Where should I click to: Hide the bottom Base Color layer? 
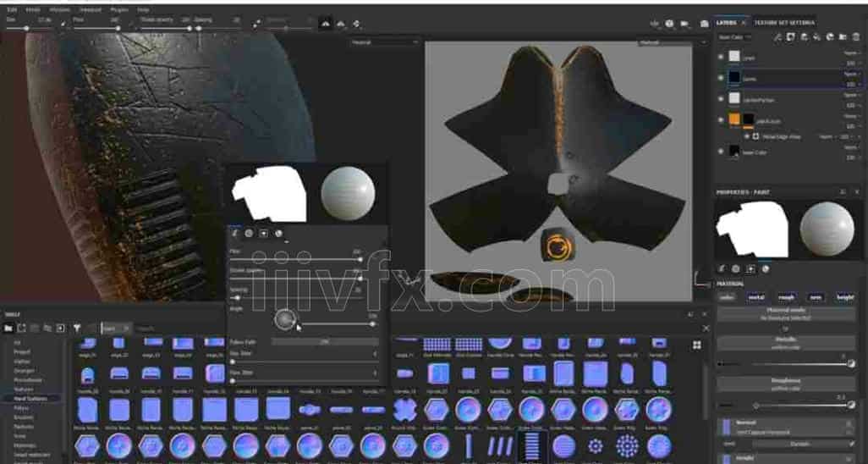coord(721,151)
